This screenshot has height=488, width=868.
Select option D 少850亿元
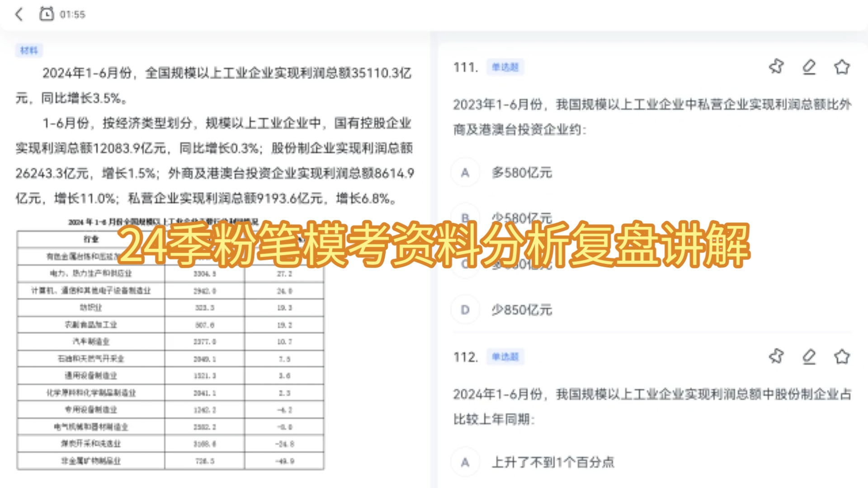coord(502,310)
